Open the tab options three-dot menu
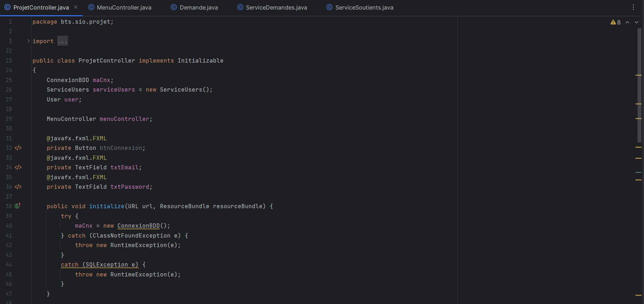 [x=633, y=7]
